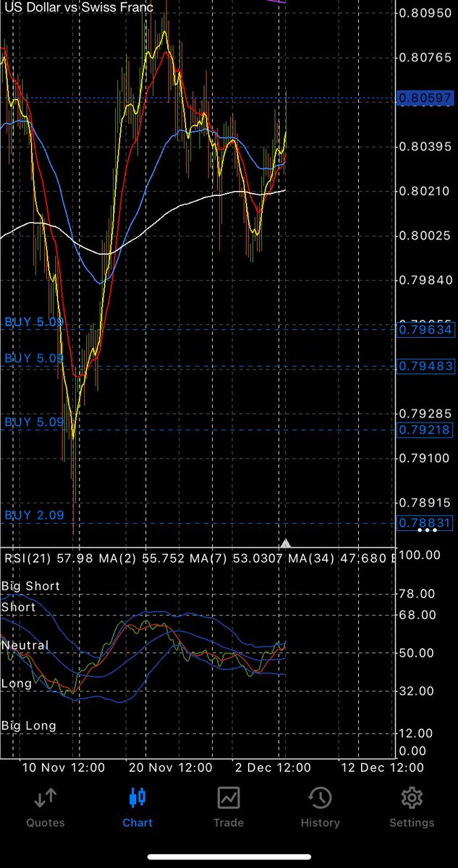Tap the current price tag 0.80597

coord(426,98)
